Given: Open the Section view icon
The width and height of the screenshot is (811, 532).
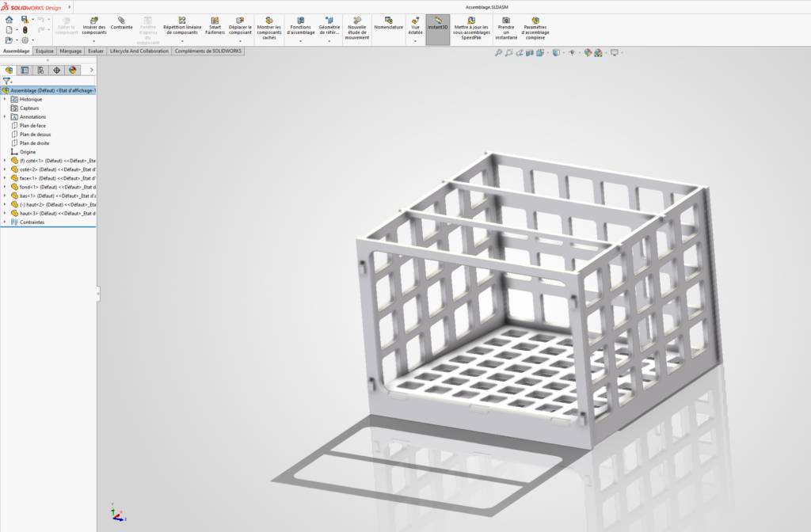Looking at the screenshot, I should (530, 53).
